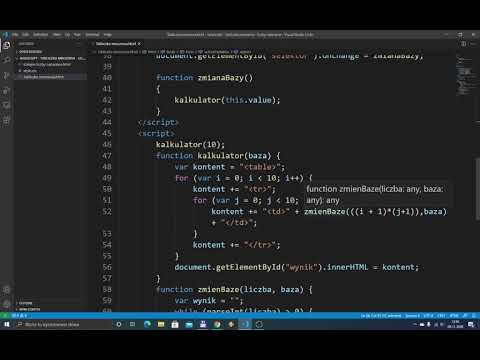Click line number 47 in the gutter
The width and height of the screenshot is (480, 360).
(107, 156)
